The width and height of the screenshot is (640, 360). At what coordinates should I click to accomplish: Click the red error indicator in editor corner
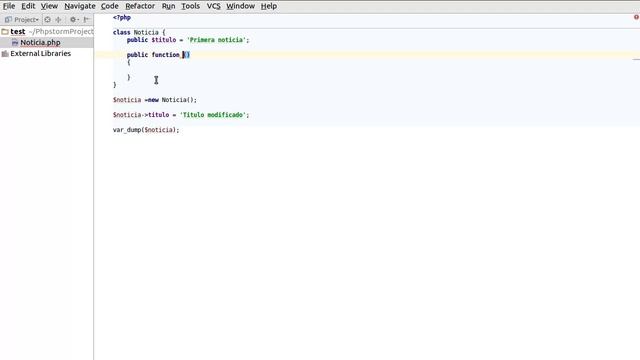(x=636, y=17)
